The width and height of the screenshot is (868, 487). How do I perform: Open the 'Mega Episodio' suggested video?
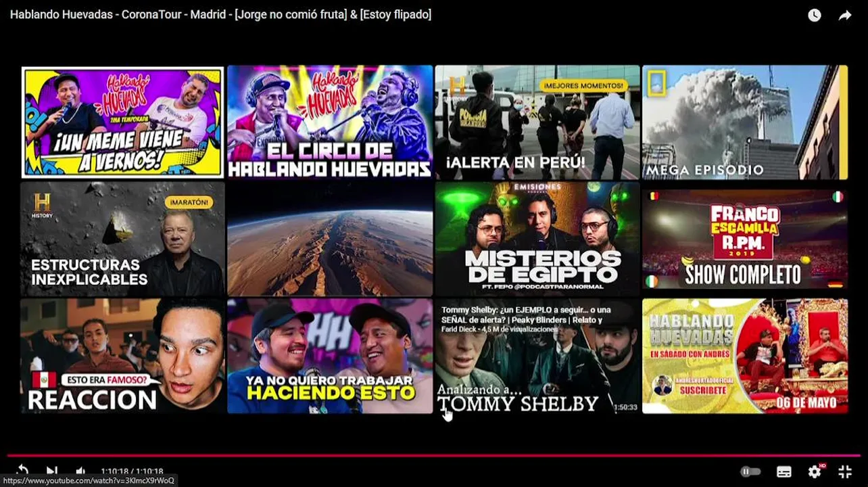(x=744, y=122)
